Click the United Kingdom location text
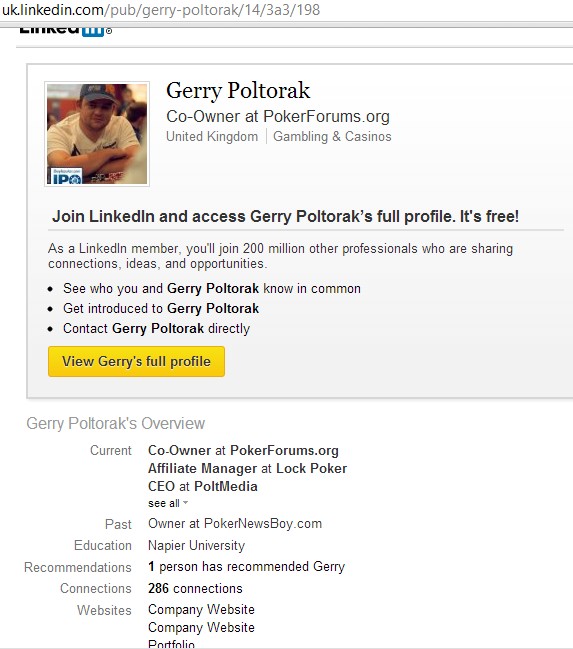This screenshot has width=573, height=649. [x=212, y=137]
